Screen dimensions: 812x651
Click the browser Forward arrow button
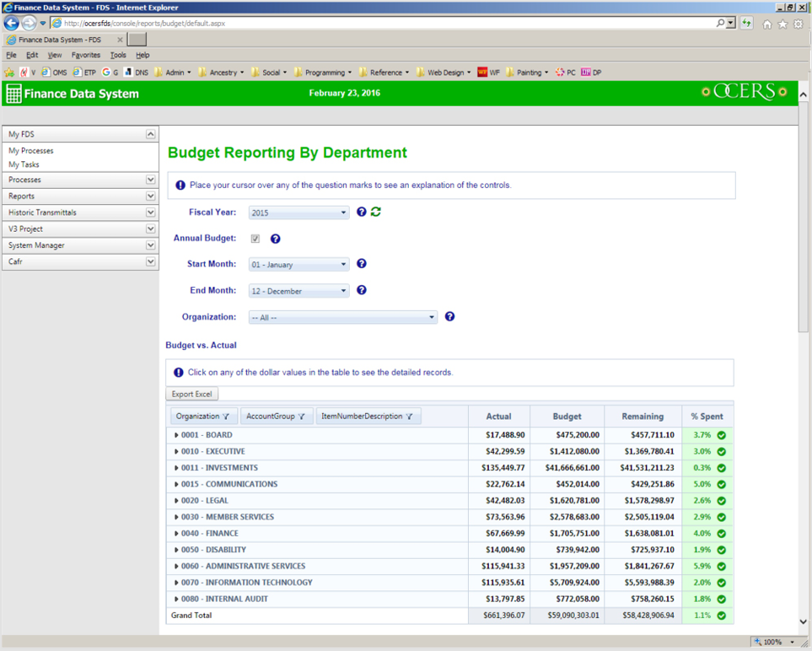pos(29,24)
